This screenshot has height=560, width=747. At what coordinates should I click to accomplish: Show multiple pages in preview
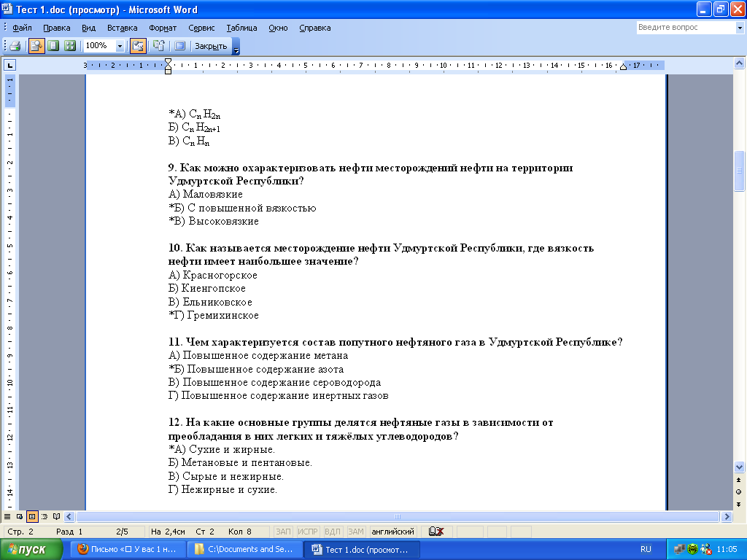[70, 46]
